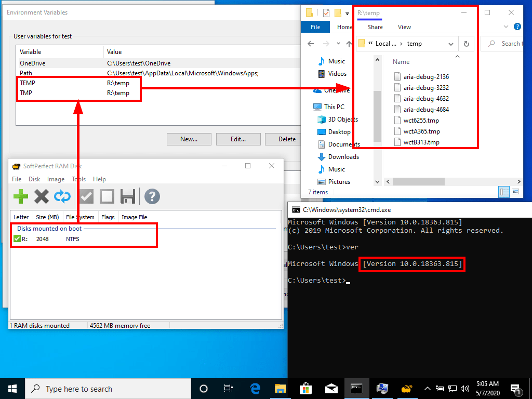Select the Path user variable row
The image size is (532, 399).
(x=158, y=73)
